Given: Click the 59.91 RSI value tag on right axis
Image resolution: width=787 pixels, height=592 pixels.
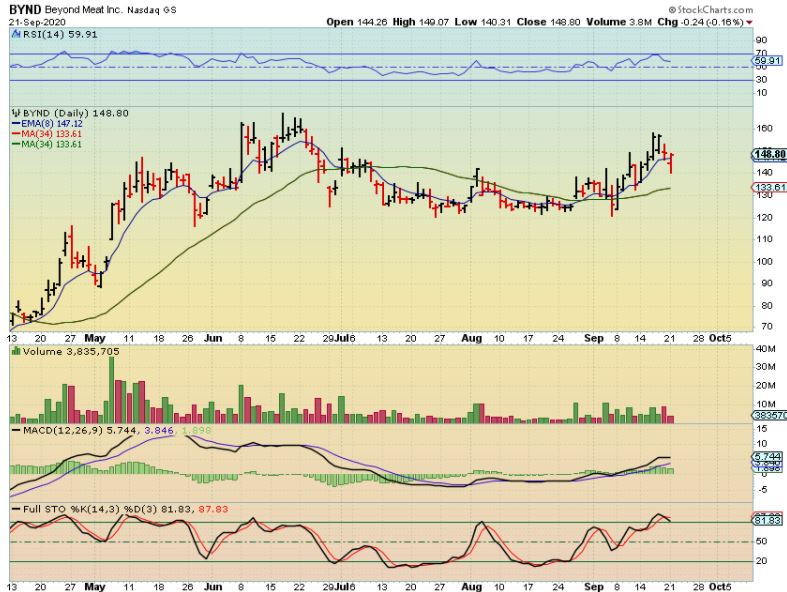Looking at the screenshot, I should point(768,61).
